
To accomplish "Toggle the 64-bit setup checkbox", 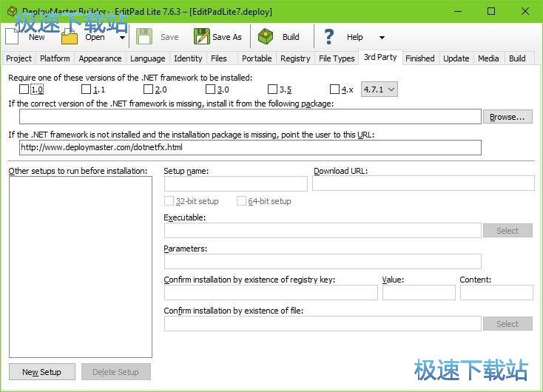I will [241, 201].
